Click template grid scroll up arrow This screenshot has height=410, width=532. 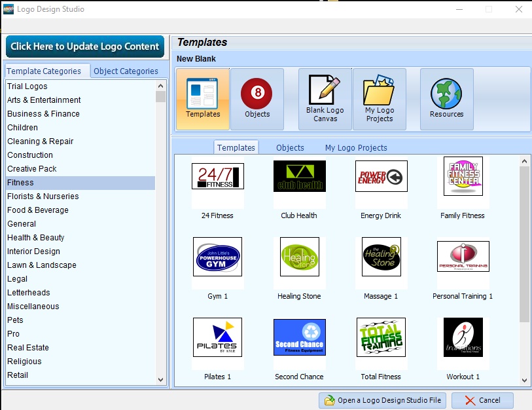coord(524,161)
